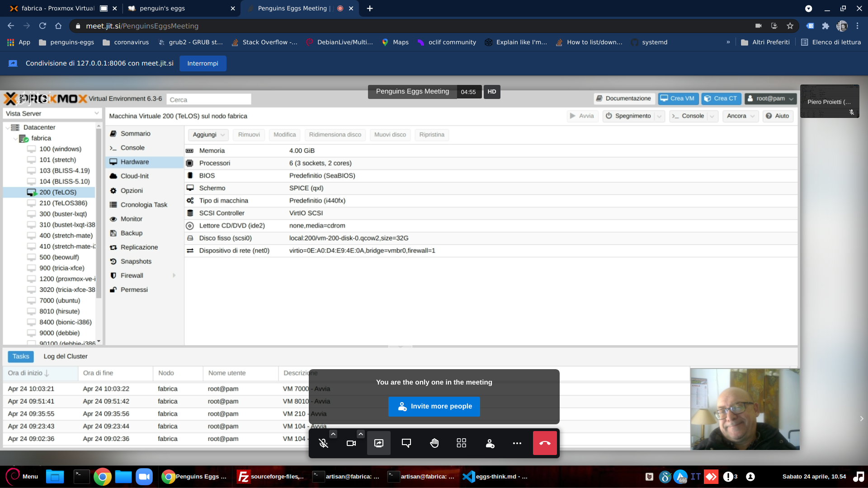Expand the Firewall submenu arrow
The width and height of the screenshot is (868, 488).
pos(174,276)
